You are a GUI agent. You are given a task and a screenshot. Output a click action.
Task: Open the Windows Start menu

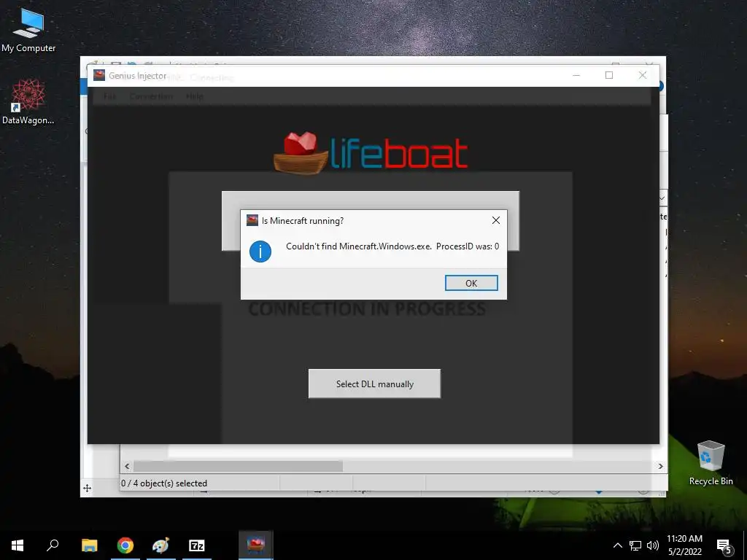tap(18, 545)
